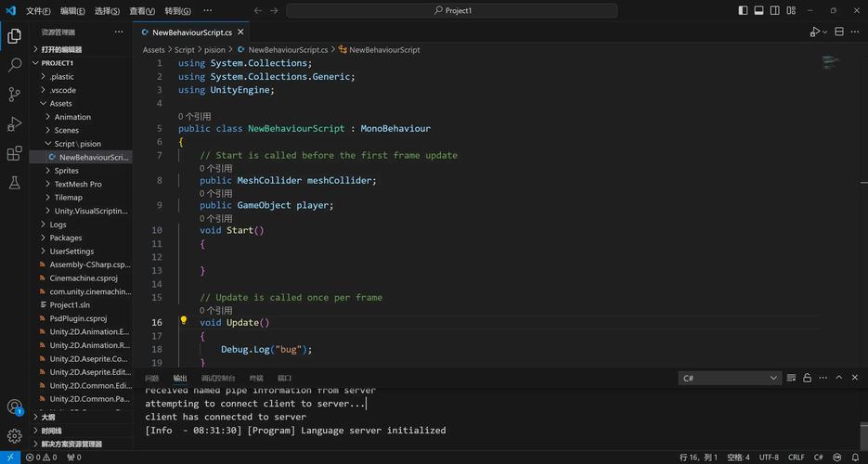
Task: Open the Extensions view
Action: point(15,153)
